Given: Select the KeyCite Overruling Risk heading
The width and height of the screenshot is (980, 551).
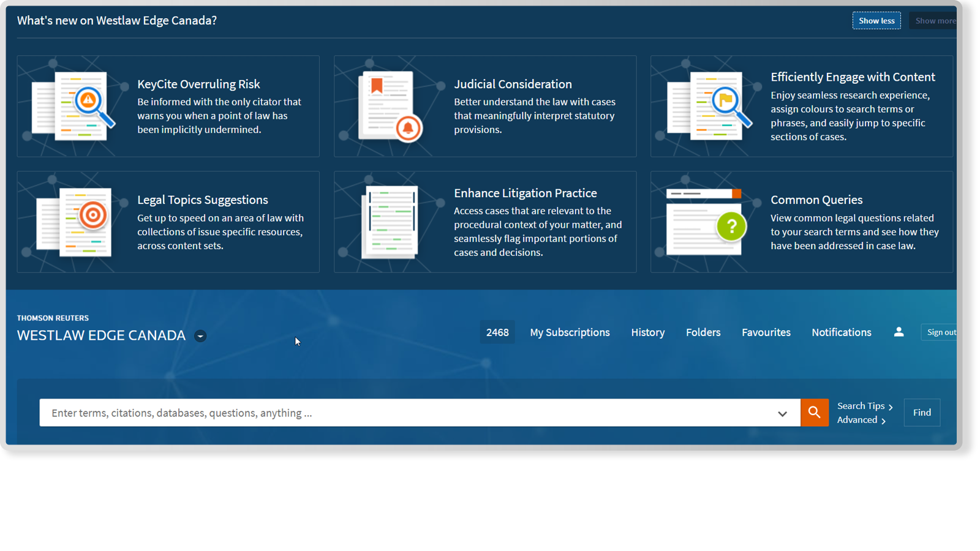Looking at the screenshot, I should tap(198, 84).
